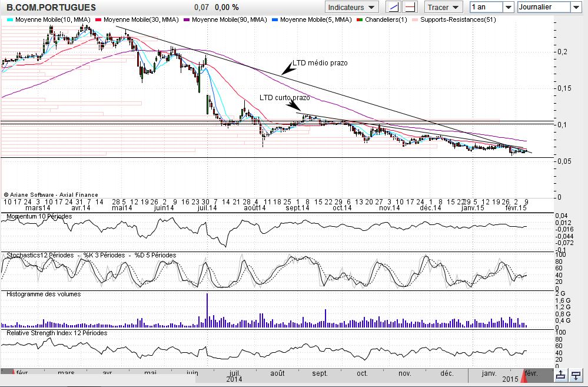Open the Indicateurs dropdown menu
588x387 pixels.
352,7
